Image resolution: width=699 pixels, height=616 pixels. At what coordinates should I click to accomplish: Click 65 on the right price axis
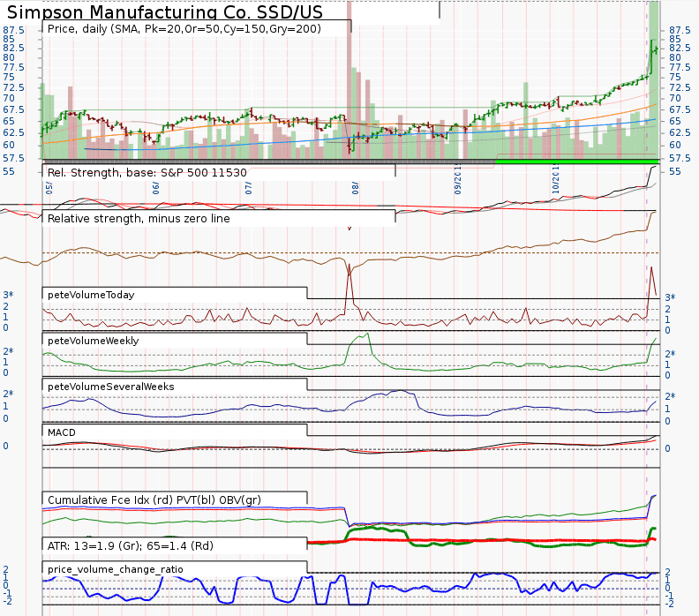(675, 121)
